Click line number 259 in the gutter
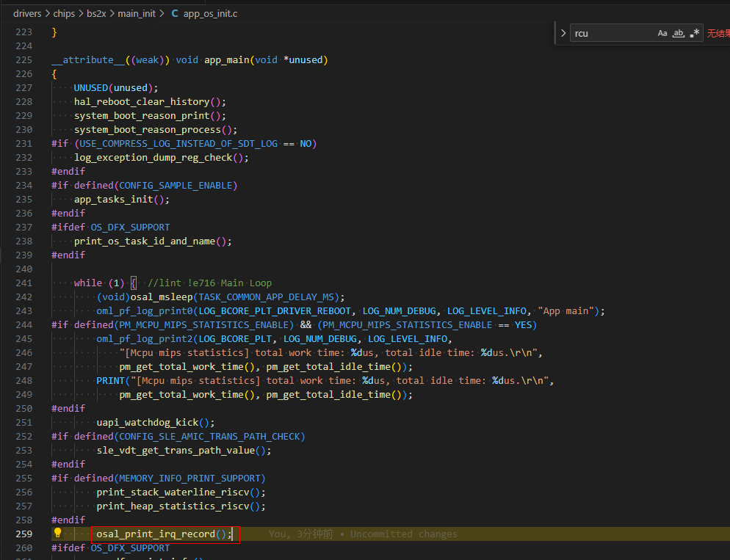Image resolution: width=730 pixels, height=560 pixels. (x=24, y=534)
